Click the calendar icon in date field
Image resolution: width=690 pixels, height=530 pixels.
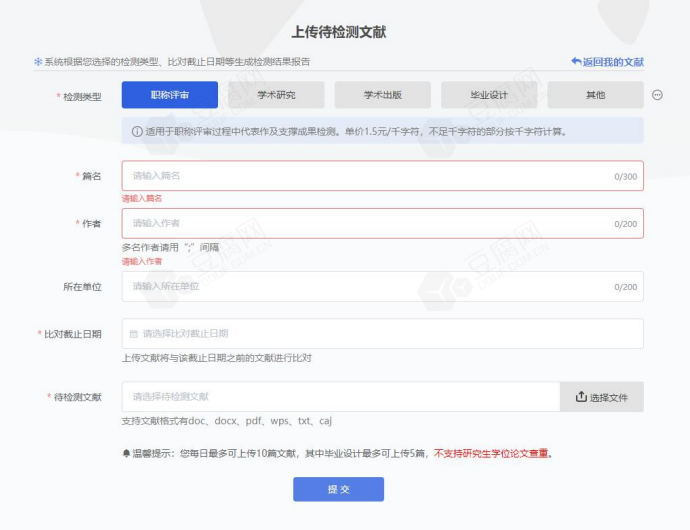coord(134,334)
